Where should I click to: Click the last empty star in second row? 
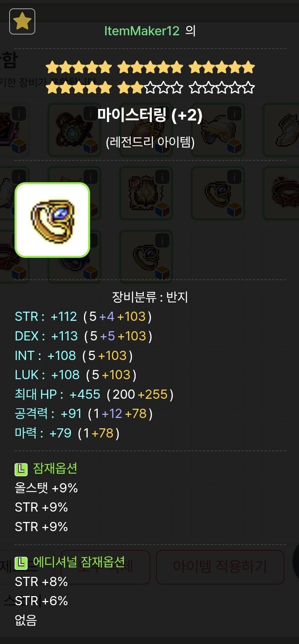click(x=248, y=88)
